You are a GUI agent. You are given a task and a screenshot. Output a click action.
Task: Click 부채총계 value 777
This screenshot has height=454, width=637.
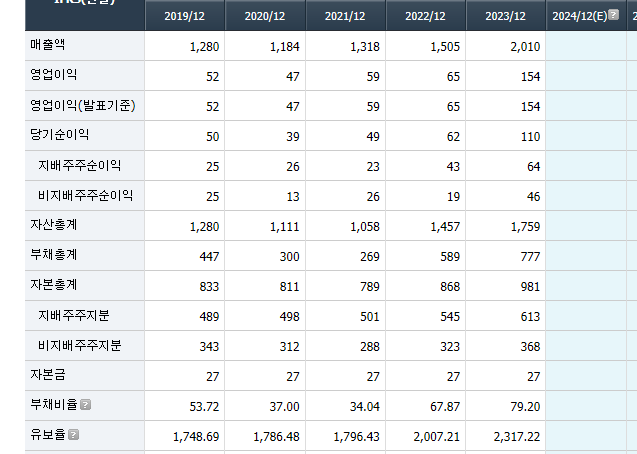point(531,257)
